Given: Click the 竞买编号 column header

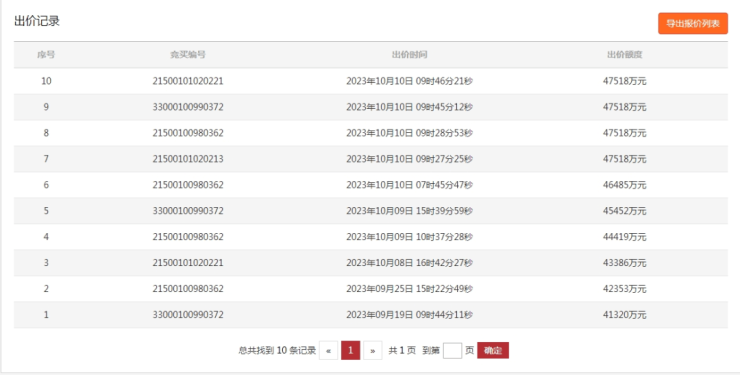Looking at the screenshot, I should (x=188, y=55).
